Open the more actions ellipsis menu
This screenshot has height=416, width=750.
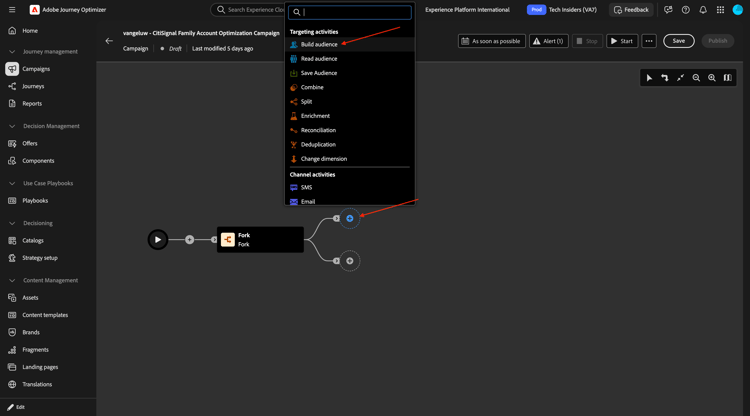pyautogui.click(x=649, y=41)
